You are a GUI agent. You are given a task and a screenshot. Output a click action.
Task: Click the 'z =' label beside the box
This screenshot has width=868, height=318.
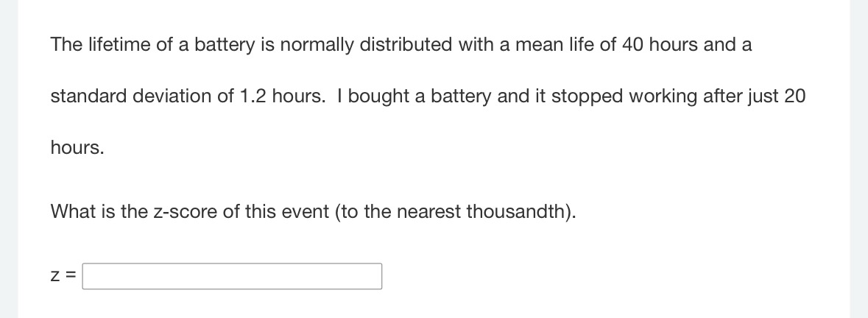tap(63, 275)
